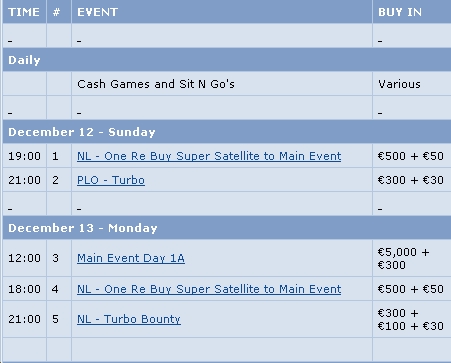Click the Various buy-in cell
Viewport: 451px width, 363px height.
pos(412,84)
